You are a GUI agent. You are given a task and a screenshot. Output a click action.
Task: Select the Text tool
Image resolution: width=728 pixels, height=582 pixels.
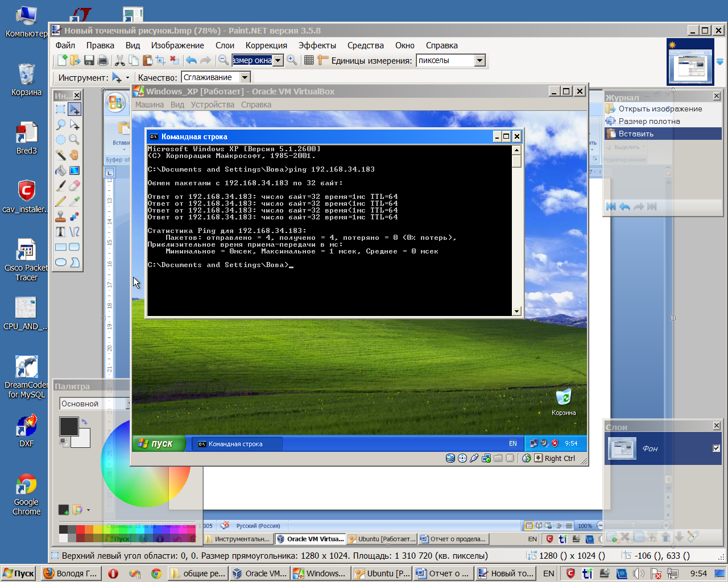coord(60,232)
